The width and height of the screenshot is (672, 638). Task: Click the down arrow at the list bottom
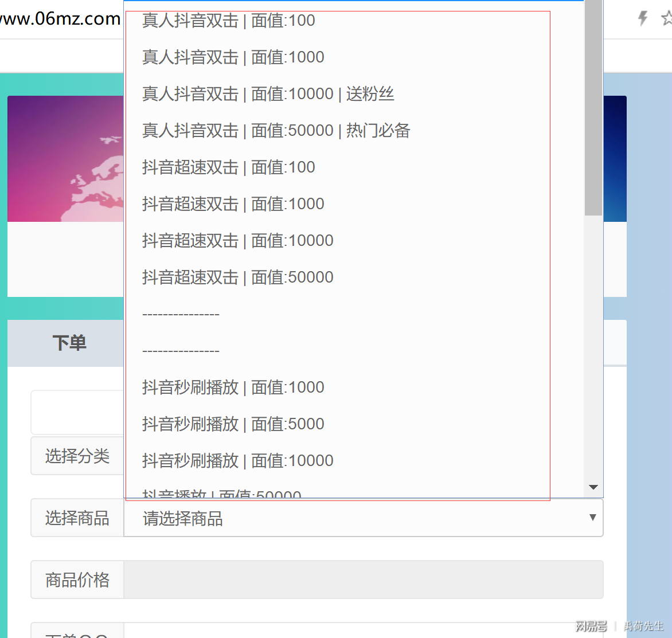594,487
